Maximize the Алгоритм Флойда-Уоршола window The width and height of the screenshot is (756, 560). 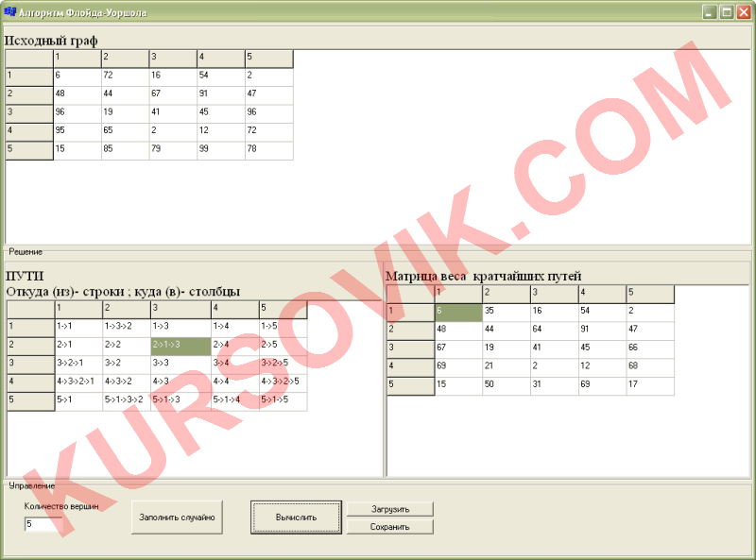(727, 12)
